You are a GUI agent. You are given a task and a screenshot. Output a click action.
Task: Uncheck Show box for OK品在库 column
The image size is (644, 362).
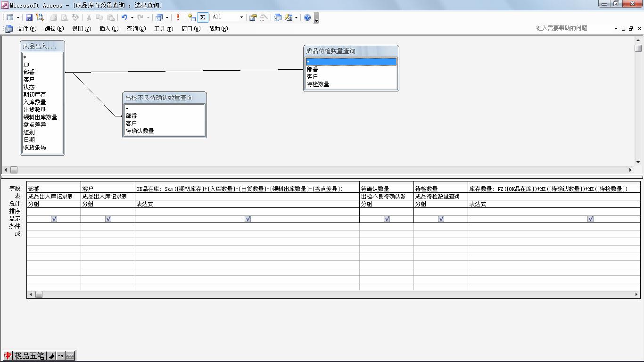pos(248,219)
